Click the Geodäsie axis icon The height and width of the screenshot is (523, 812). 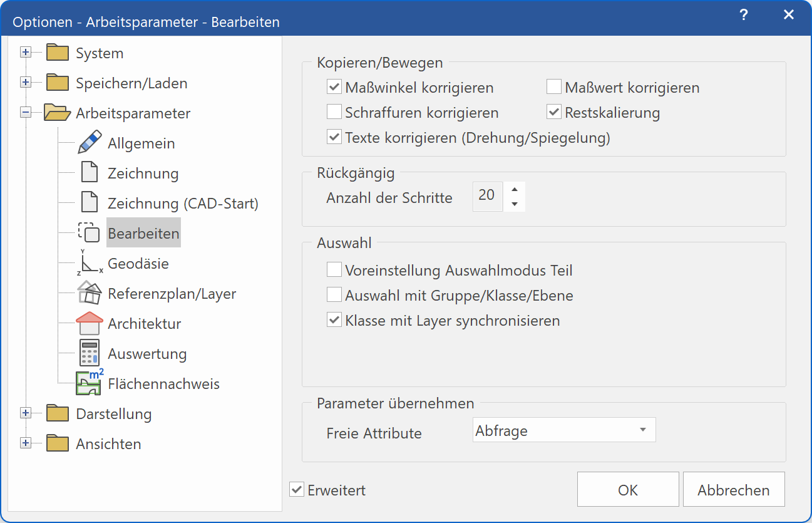pyautogui.click(x=90, y=263)
